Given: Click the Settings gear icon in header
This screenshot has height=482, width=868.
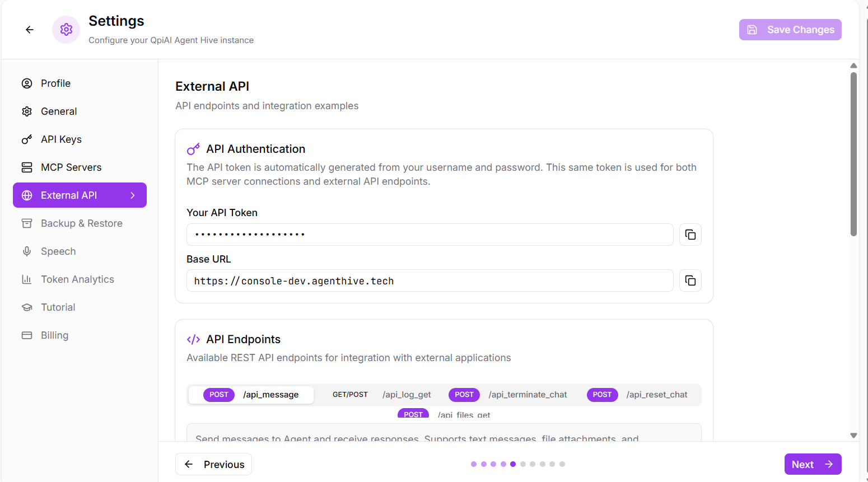Looking at the screenshot, I should click(66, 30).
